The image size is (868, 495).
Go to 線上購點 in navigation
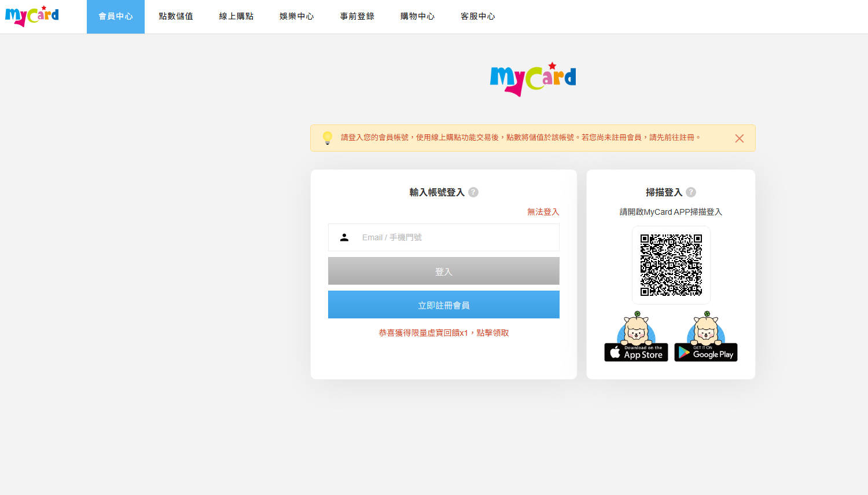click(x=236, y=16)
